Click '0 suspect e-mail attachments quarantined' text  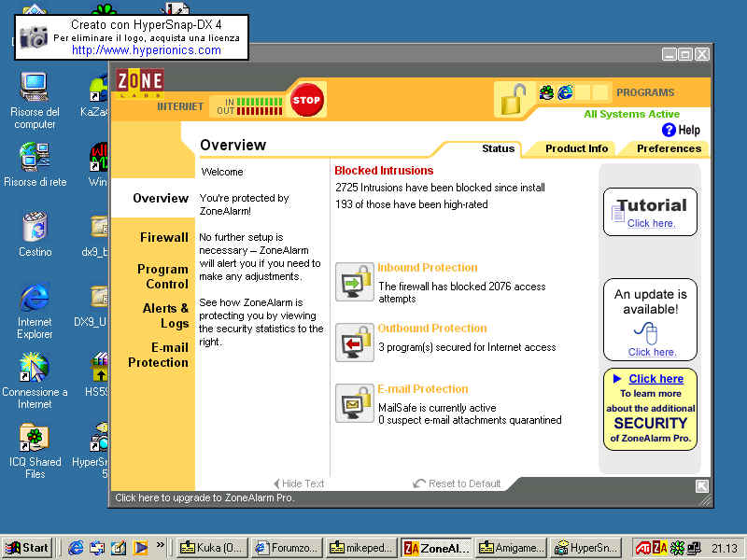tap(470, 420)
